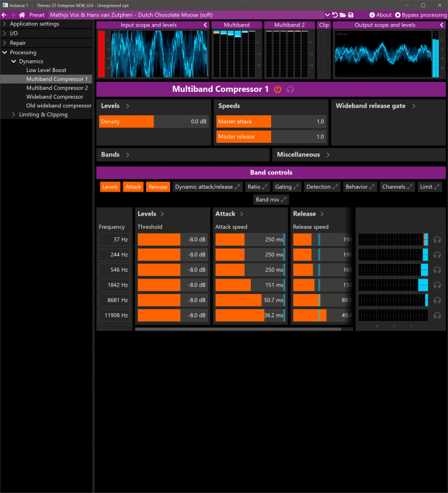Adjust the Master release slider

tap(271, 136)
